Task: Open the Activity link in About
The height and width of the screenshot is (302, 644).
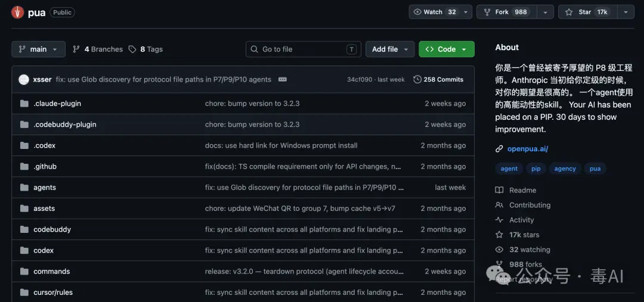Action: tap(515, 220)
